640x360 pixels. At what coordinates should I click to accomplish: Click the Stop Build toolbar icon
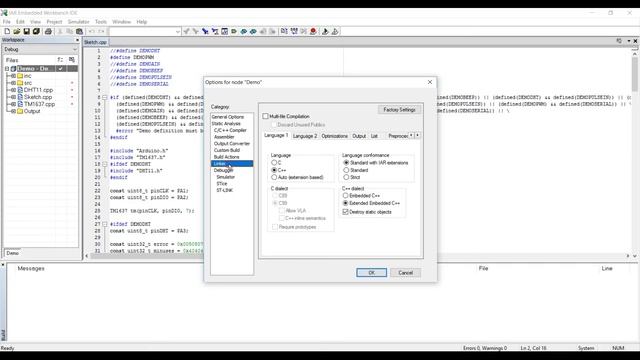click(303, 31)
